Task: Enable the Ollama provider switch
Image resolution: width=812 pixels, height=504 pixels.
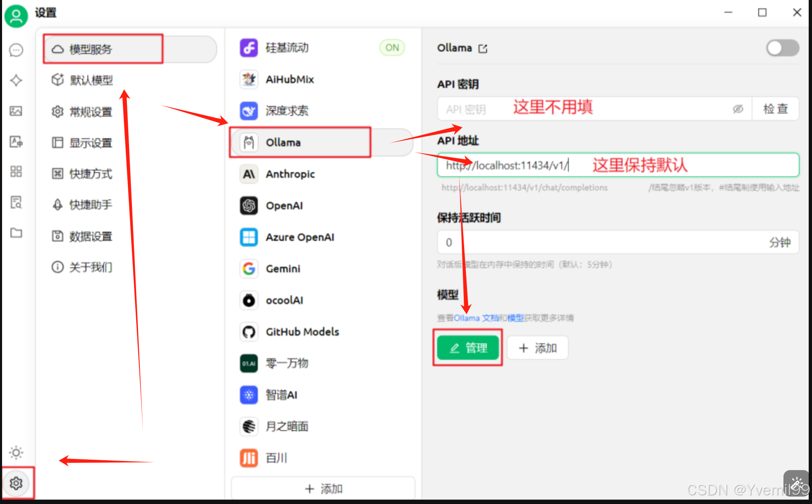Action: [782, 48]
